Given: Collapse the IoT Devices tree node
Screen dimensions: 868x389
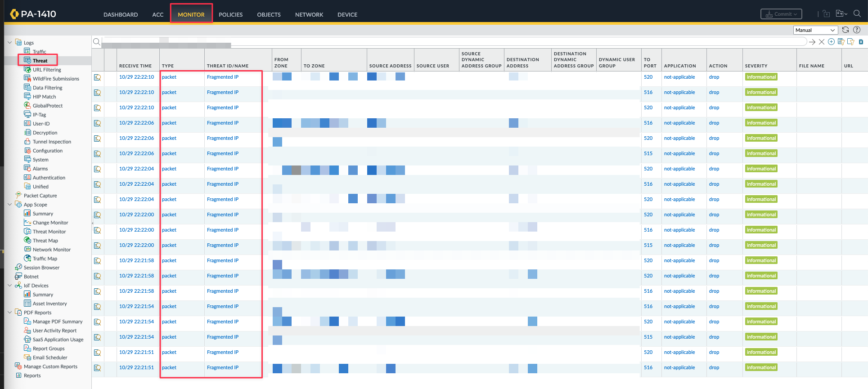Looking at the screenshot, I should [10, 286].
